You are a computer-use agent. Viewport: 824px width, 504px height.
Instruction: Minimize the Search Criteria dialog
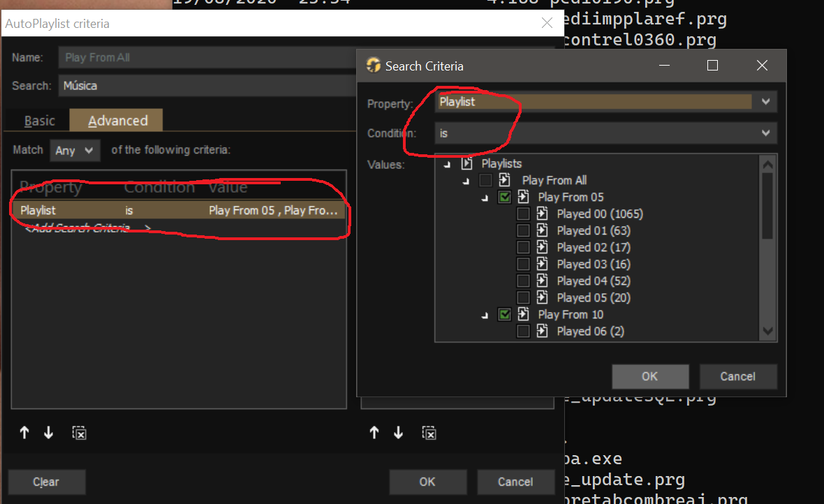664,65
